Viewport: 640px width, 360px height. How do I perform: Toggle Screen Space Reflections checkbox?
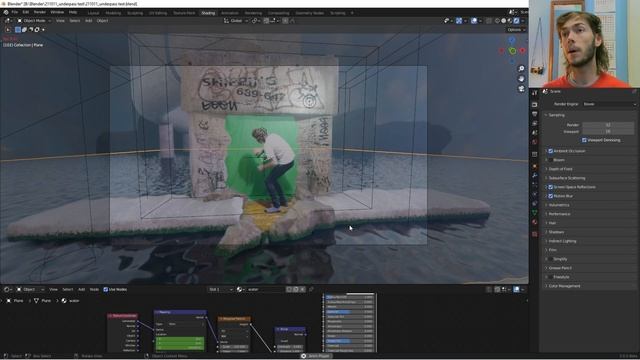click(551, 187)
